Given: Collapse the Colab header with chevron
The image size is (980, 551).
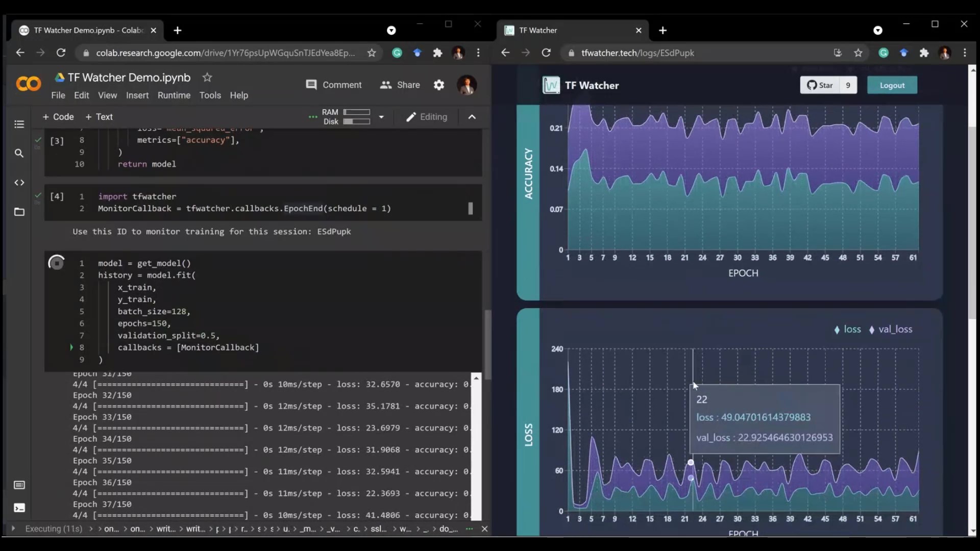Looking at the screenshot, I should click(472, 117).
